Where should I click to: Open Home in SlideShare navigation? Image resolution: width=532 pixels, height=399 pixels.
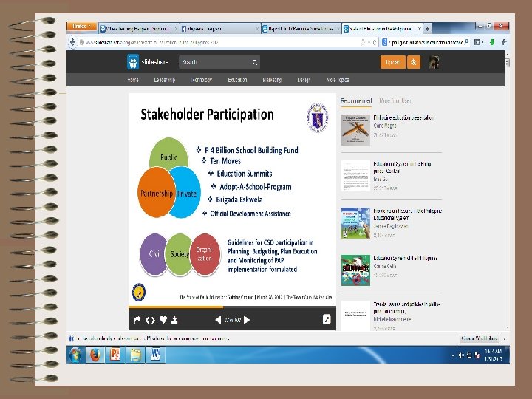pos(133,80)
